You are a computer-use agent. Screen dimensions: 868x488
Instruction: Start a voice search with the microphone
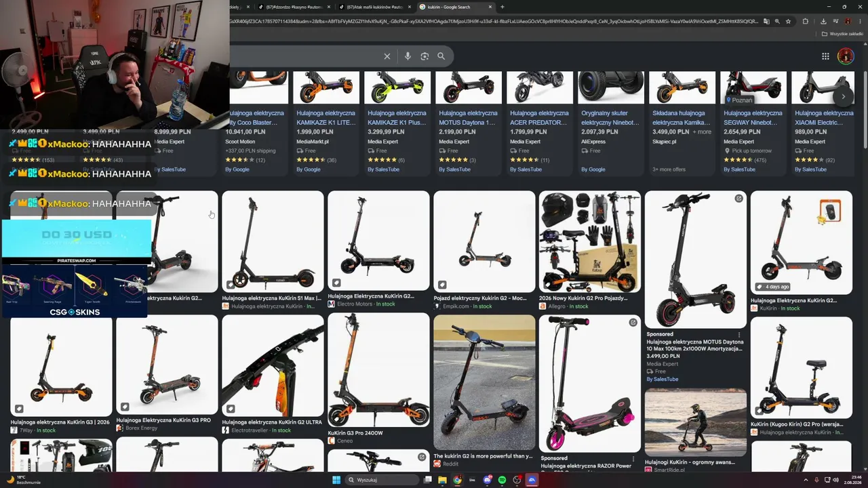pyautogui.click(x=408, y=56)
